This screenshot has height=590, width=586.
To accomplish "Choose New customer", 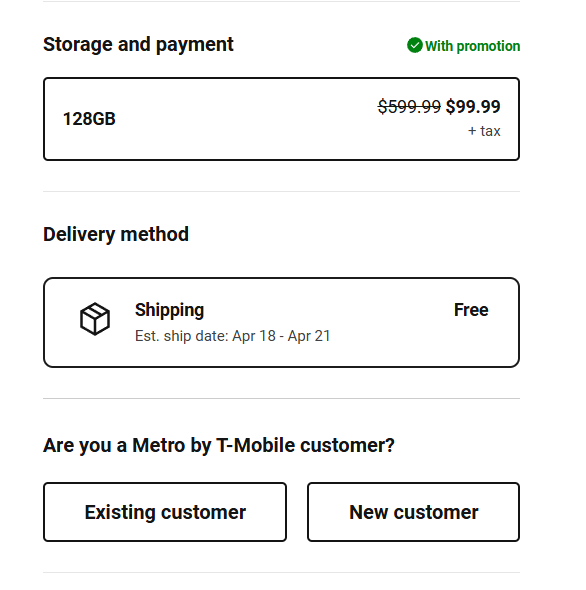I will point(413,512).
